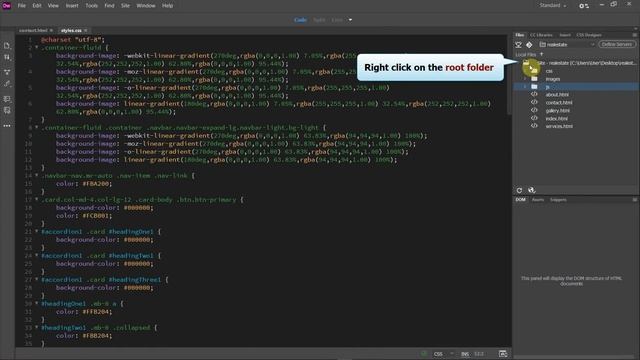Switch to the Insert panel tab
640x360 pixels.
[565, 35]
